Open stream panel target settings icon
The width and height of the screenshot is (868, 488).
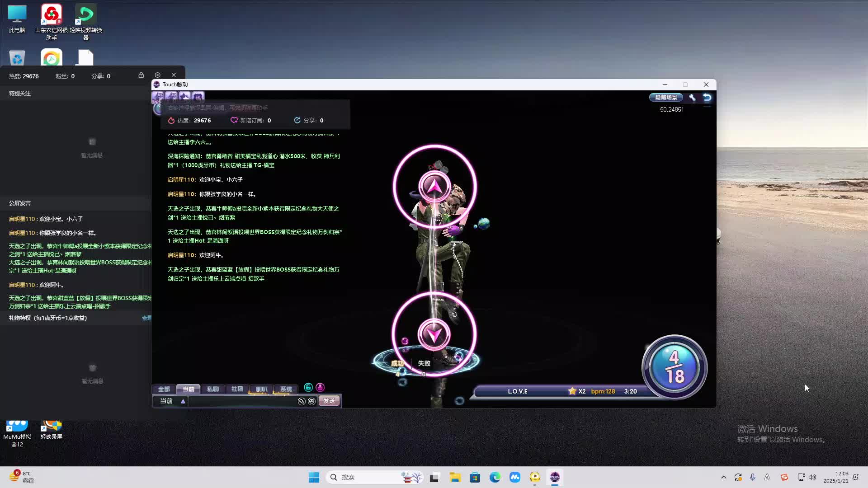click(x=157, y=75)
